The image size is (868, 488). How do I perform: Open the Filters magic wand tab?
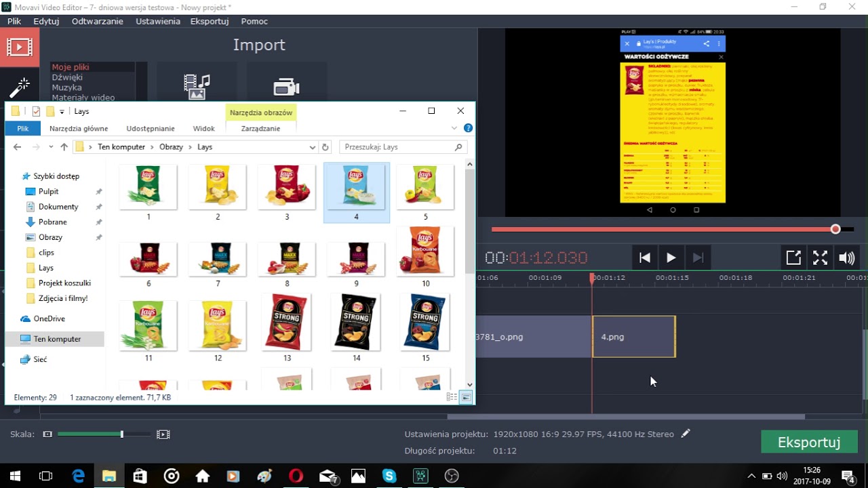(20, 87)
